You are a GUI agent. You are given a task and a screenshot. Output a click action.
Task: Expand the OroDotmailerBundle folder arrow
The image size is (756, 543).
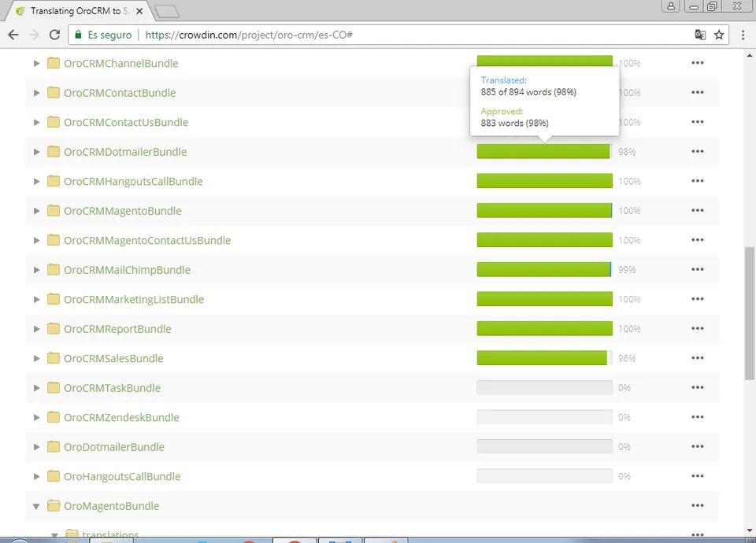[x=36, y=447]
